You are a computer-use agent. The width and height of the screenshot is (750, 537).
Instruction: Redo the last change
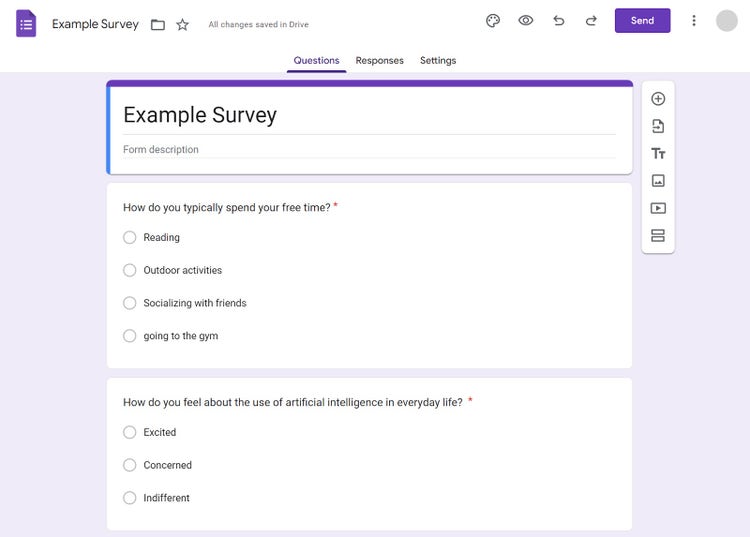tap(591, 20)
